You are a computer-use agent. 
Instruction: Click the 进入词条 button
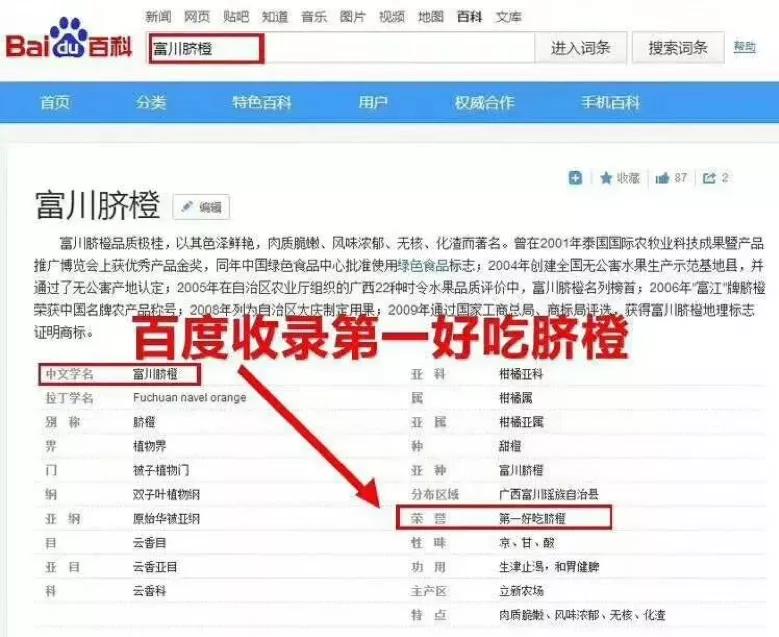(580, 48)
